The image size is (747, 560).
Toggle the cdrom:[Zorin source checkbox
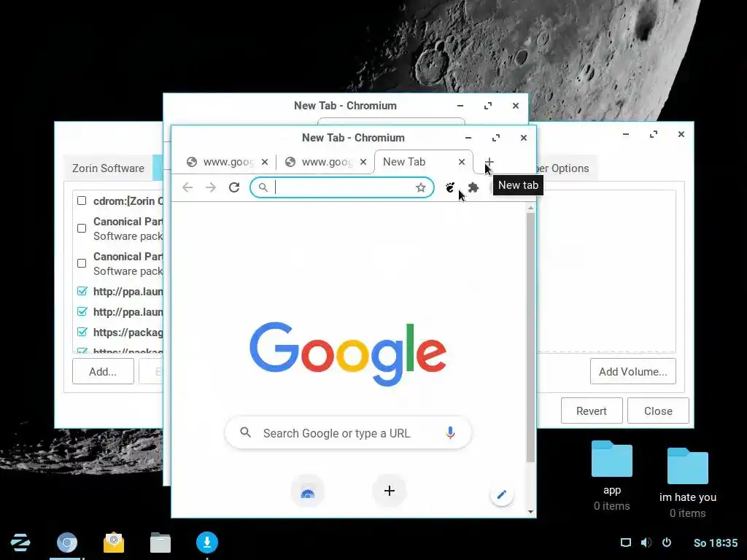pyautogui.click(x=82, y=201)
